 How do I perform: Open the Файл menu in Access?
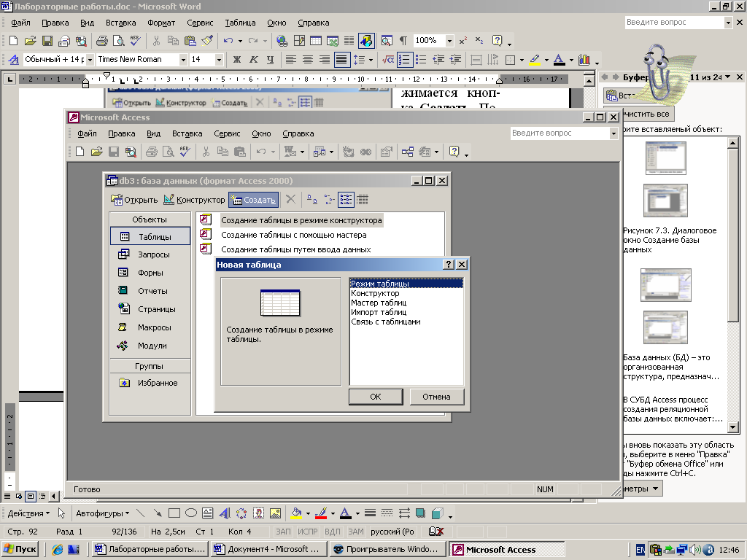[88, 134]
